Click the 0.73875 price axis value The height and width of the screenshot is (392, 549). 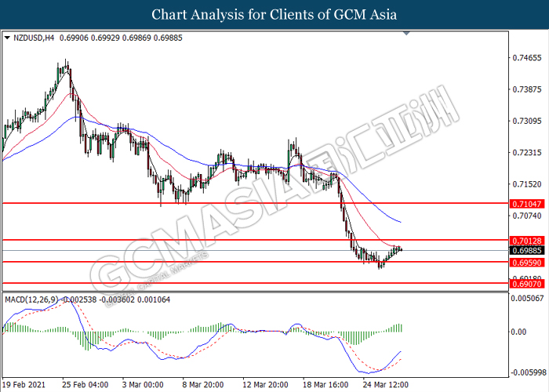(526, 89)
